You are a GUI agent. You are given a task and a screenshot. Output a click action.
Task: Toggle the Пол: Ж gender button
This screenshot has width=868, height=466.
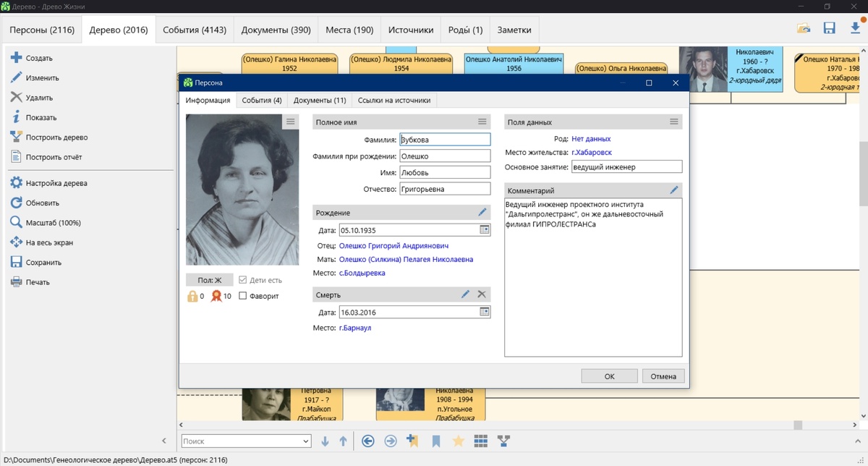point(209,280)
